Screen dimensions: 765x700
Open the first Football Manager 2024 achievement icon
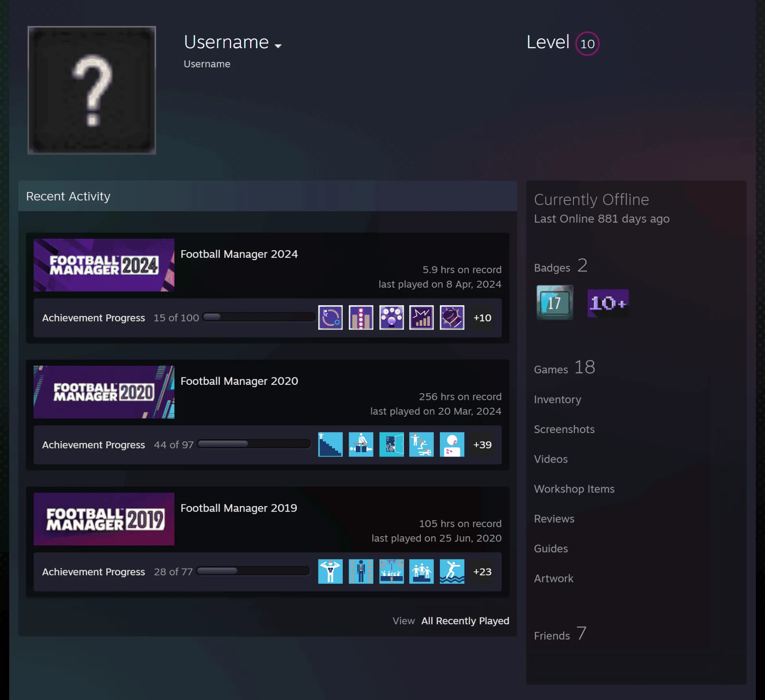(330, 318)
